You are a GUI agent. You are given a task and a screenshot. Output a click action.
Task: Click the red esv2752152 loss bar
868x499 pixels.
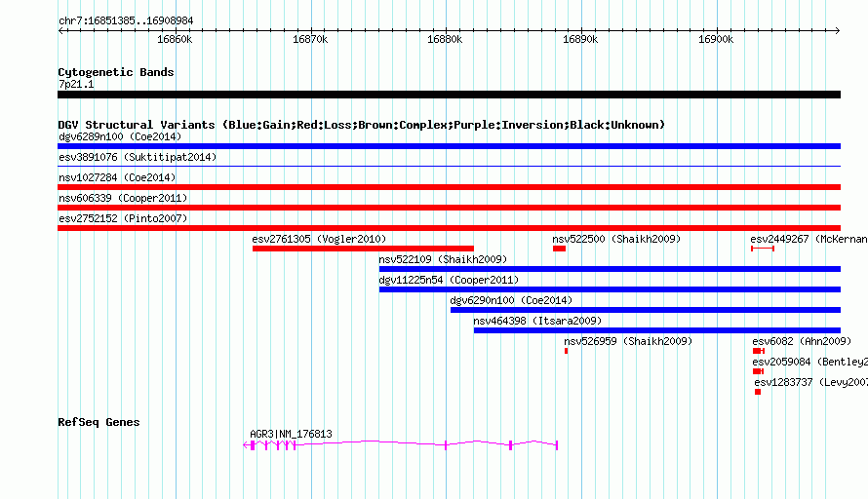449,228
